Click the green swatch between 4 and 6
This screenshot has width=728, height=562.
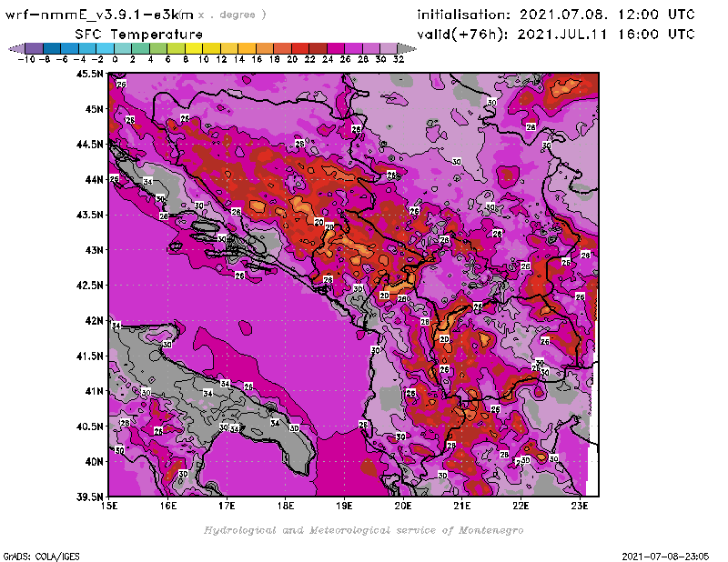pos(158,48)
